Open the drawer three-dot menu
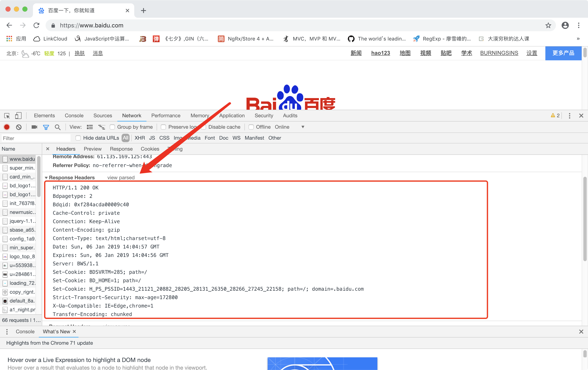This screenshot has height=370, width=588. point(7,331)
